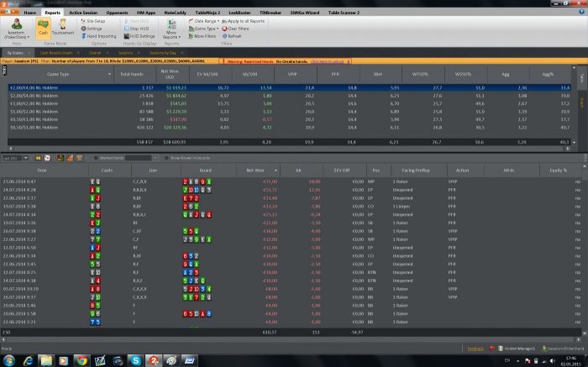The width and height of the screenshot is (588, 367).
Task: Open the Marked hands tag dropdown
Action: point(155,158)
